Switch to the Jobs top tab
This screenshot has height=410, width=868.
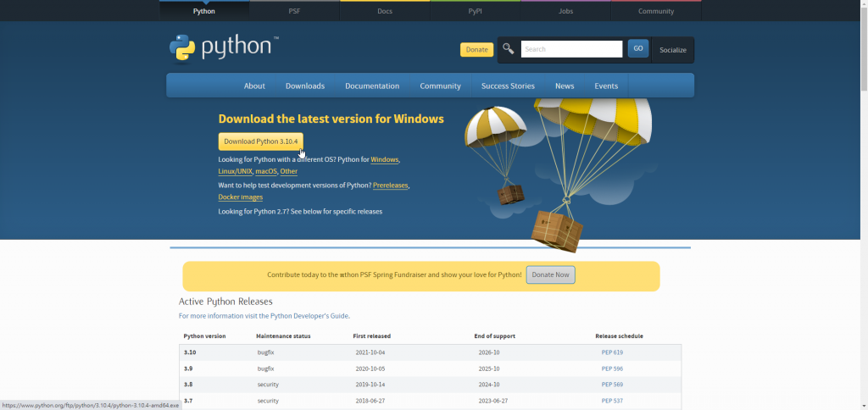pos(565,11)
